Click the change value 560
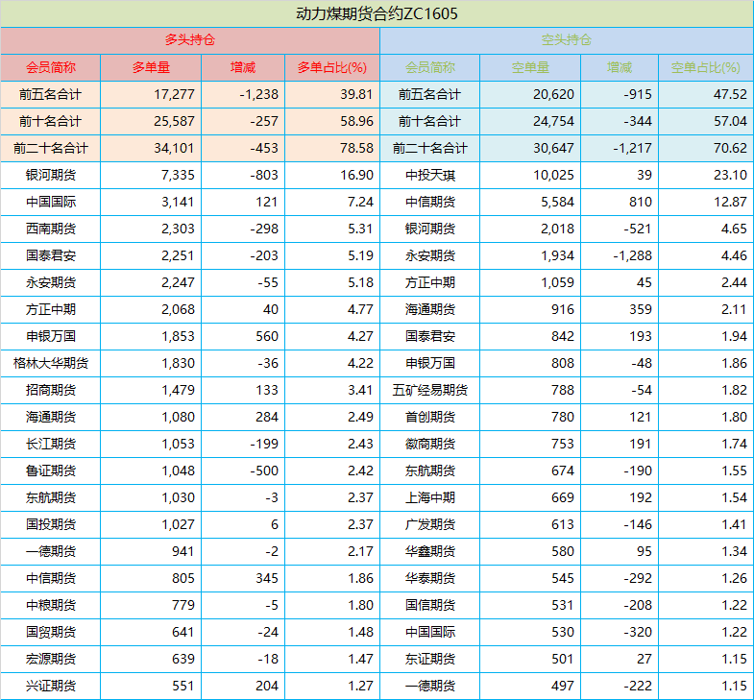This screenshot has height=700, width=754. click(x=267, y=336)
